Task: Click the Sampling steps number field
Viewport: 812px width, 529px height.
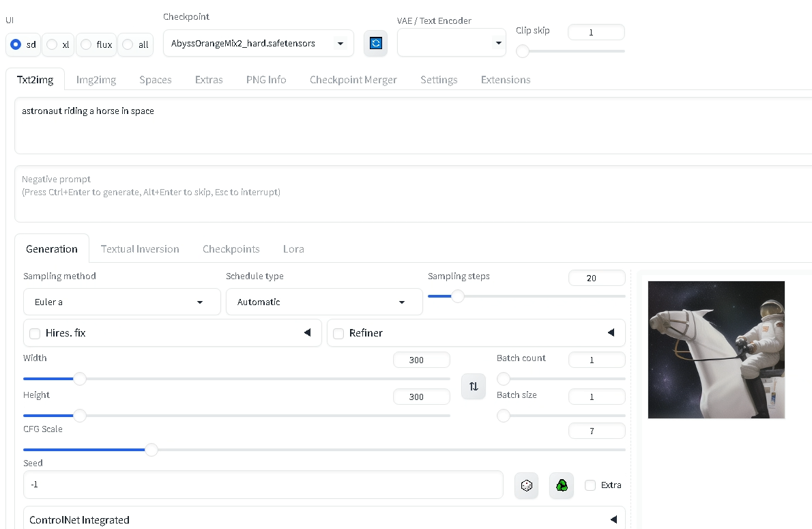Action: (596, 278)
